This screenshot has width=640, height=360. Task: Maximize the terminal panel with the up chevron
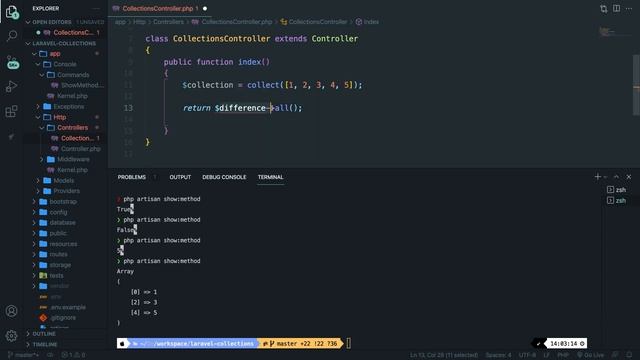[x=616, y=177]
